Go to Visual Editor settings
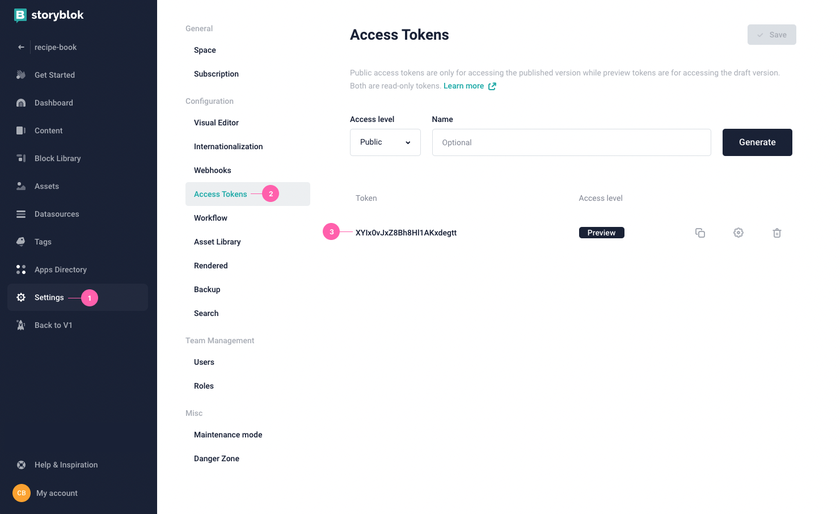840x514 pixels. pyautogui.click(x=216, y=123)
